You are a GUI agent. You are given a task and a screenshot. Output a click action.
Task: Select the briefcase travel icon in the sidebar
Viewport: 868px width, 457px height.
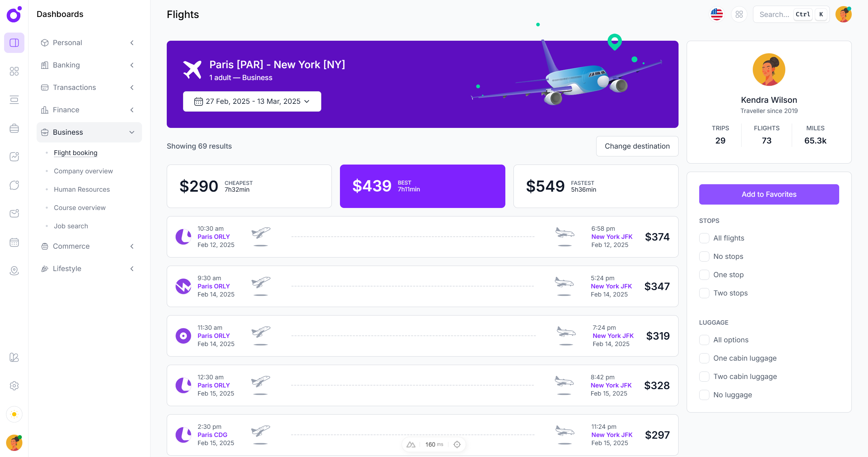point(14,128)
